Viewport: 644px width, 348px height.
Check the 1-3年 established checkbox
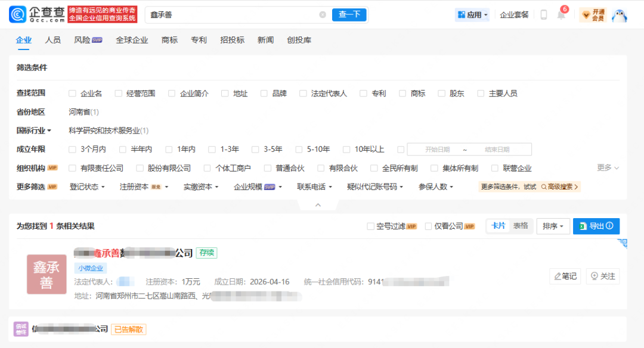[x=212, y=150]
